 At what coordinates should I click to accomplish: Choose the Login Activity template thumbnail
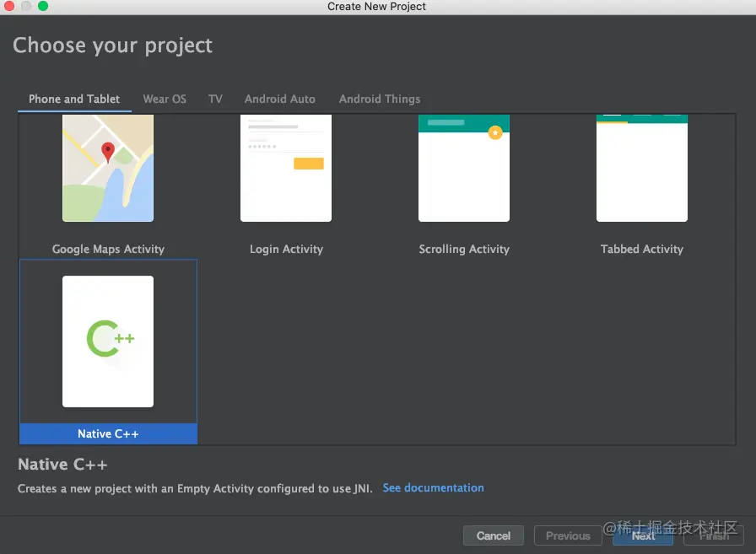tap(286, 168)
